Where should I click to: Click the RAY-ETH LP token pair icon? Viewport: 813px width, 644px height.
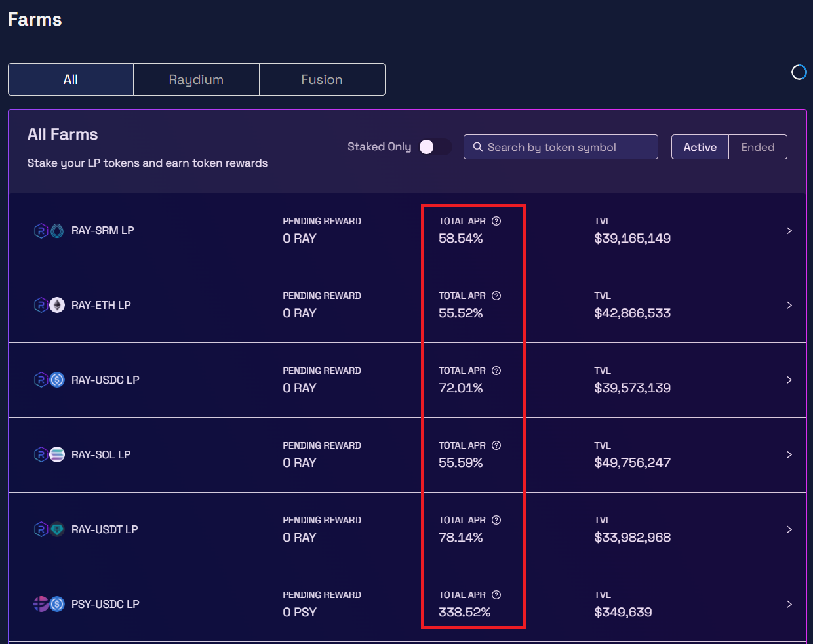tap(49, 306)
